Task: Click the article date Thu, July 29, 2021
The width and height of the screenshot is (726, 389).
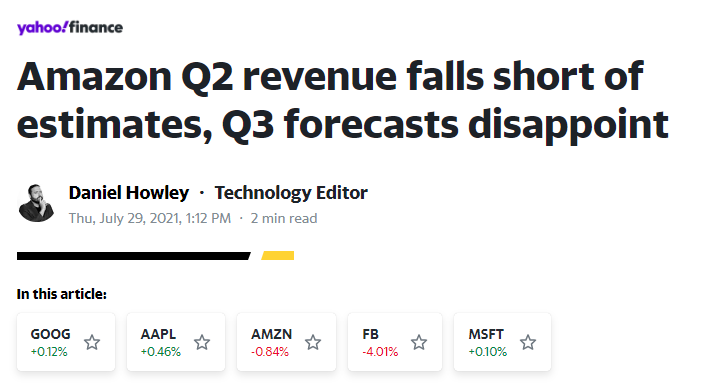Action: [x=125, y=218]
